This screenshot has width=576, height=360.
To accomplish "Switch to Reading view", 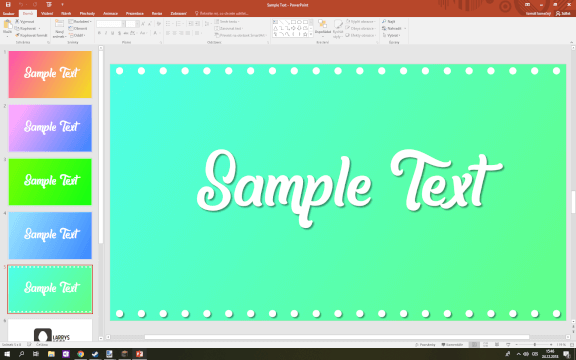I will click(497, 345).
